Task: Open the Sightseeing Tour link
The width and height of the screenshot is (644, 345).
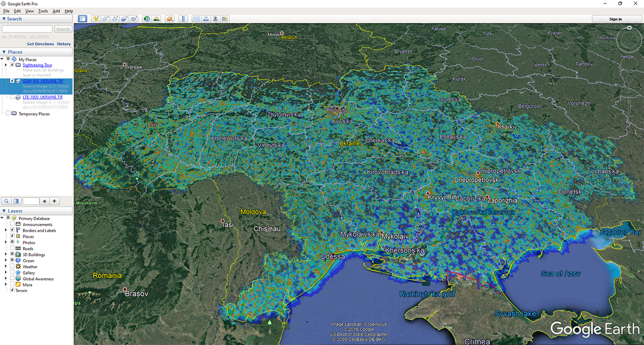Action: click(37, 65)
